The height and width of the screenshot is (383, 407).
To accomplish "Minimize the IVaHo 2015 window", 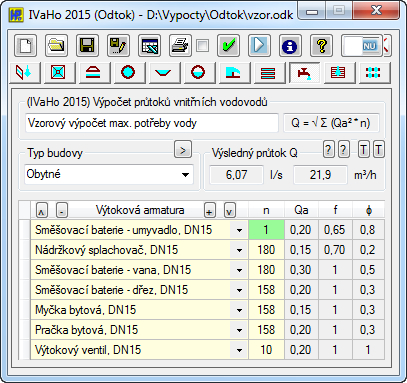I will click(x=312, y=11).
